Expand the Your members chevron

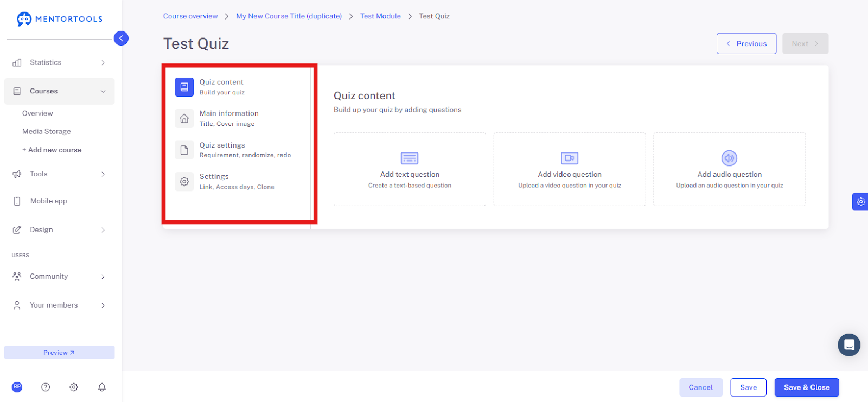pyautogui.click(x=103, y=305)
